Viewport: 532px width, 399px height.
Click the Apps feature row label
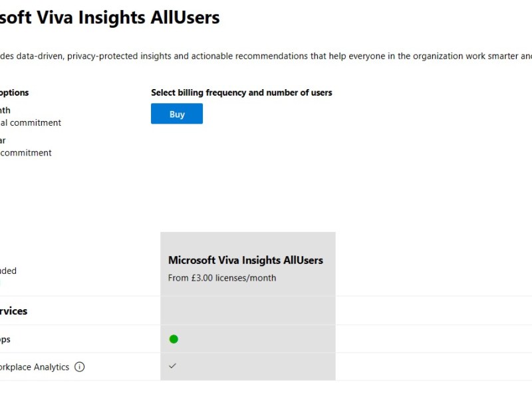(5, 339)
